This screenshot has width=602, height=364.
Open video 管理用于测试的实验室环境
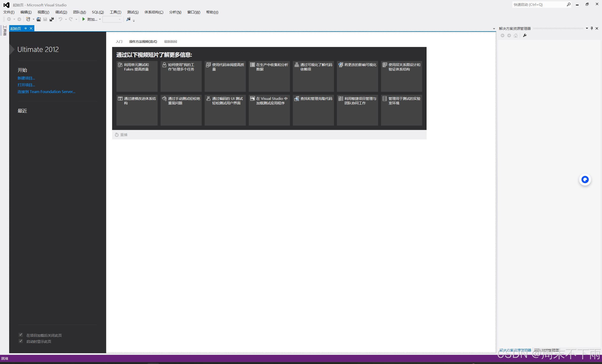coord(401,110)
